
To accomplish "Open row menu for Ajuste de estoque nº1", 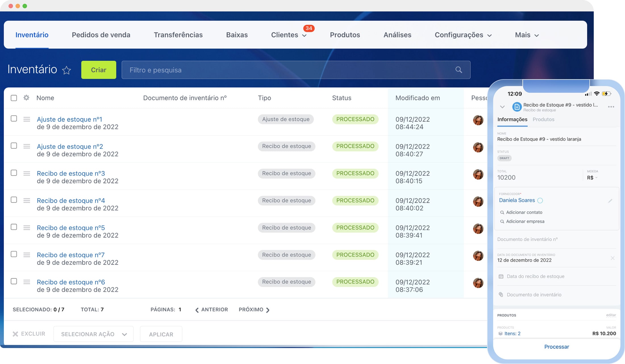I will coord(27,119).
